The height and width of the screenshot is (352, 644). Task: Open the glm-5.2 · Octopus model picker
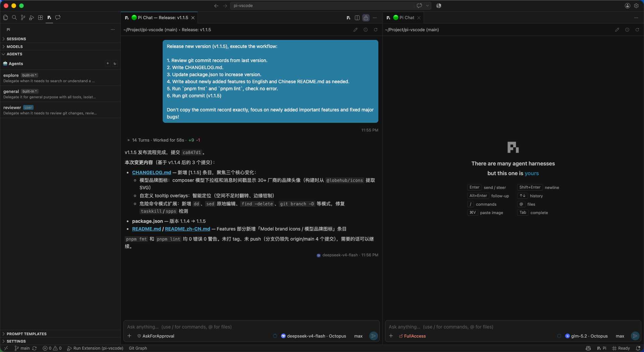point(587,336)
